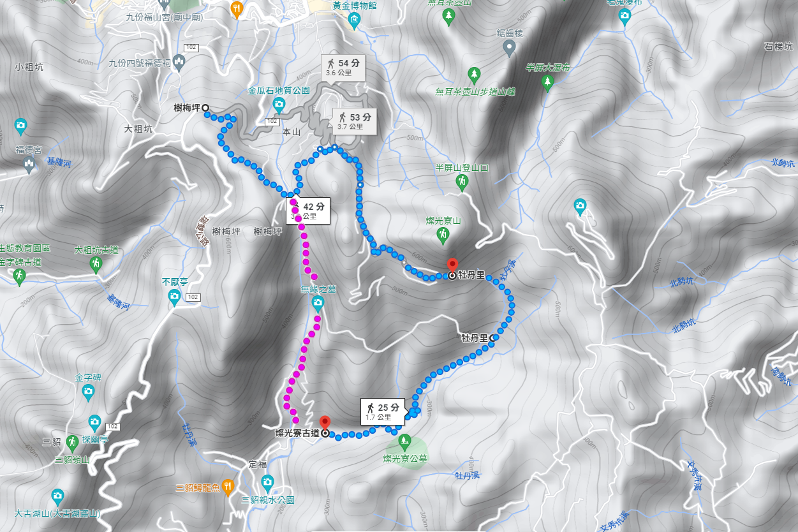This screenshot has width=798, height=532.
Task: Click the 黃金博物館 museum icon
Action: [355, 20]
